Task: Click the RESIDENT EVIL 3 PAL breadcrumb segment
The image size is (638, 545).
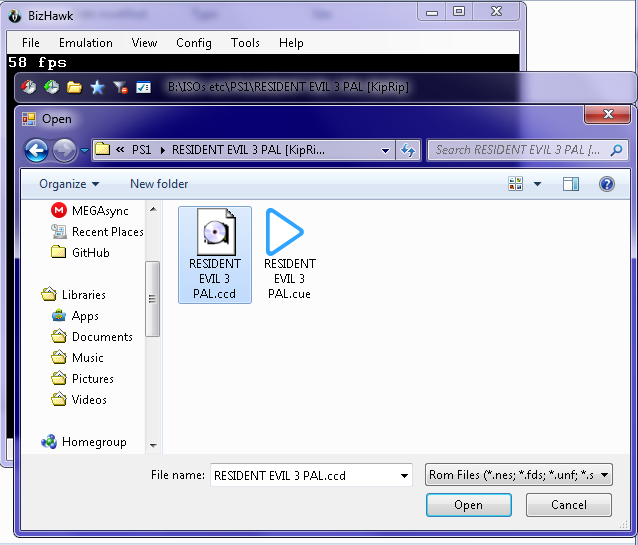Action: 248,150
